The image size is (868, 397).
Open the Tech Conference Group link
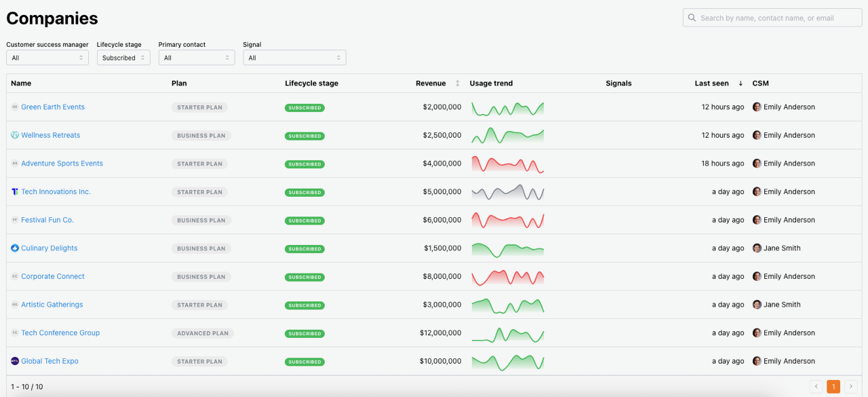pyautogui.click(x=60, y=333)
